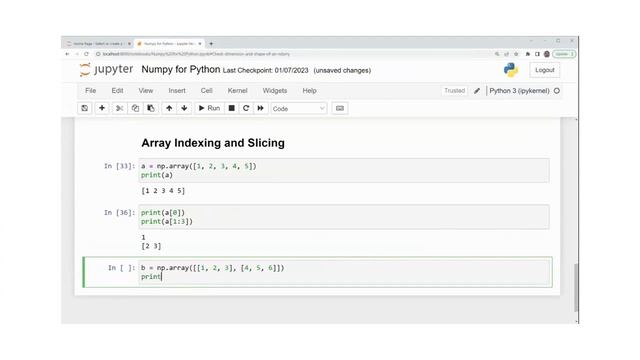Rename notebook title Numpy for Python

click(x=180, y=69)
